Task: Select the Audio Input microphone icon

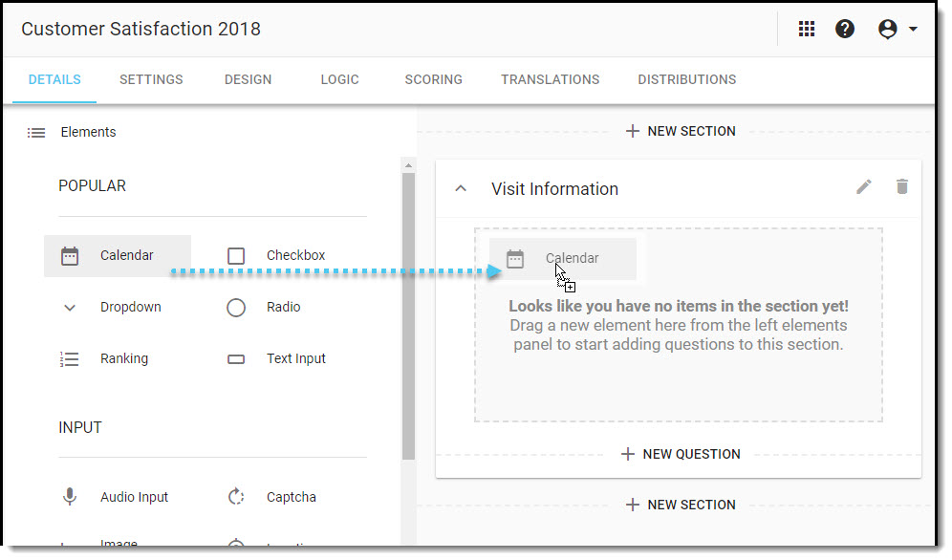Action: tap(70, 497)
